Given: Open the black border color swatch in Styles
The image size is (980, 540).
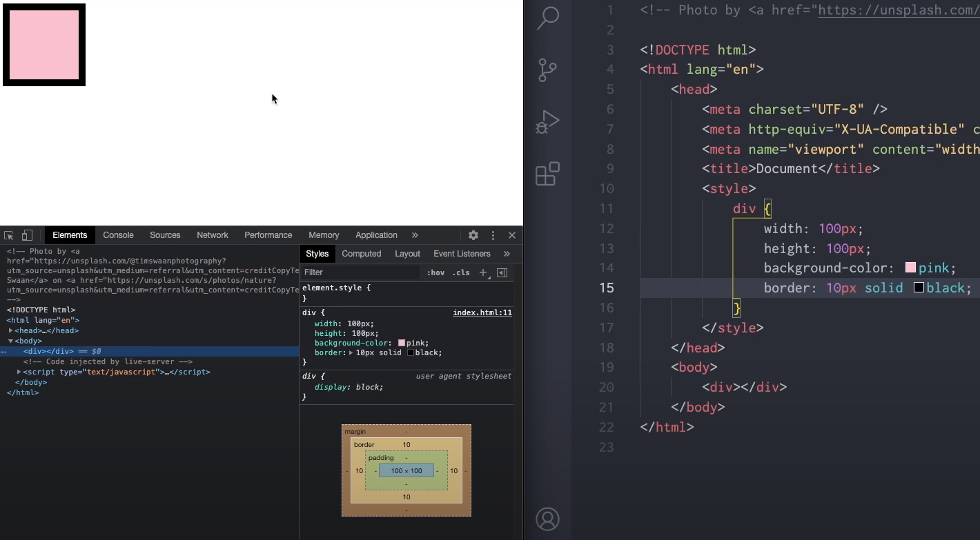Looking at the screenshot, I should (411, 352).
